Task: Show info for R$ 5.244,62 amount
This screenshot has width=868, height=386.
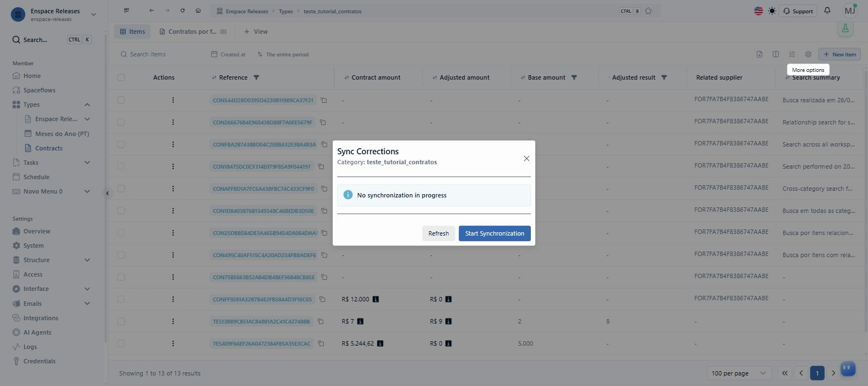Action: click(380, 343)
